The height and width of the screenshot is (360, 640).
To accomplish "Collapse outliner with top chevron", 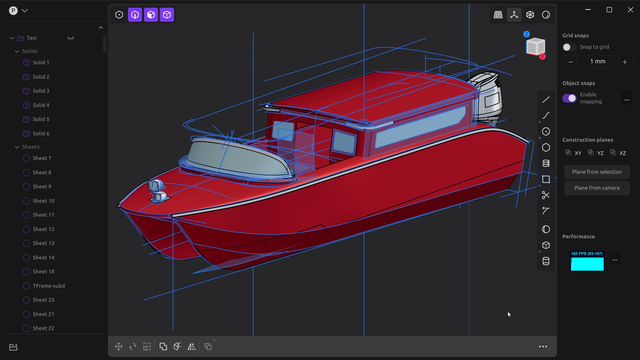I will (101, 28).
